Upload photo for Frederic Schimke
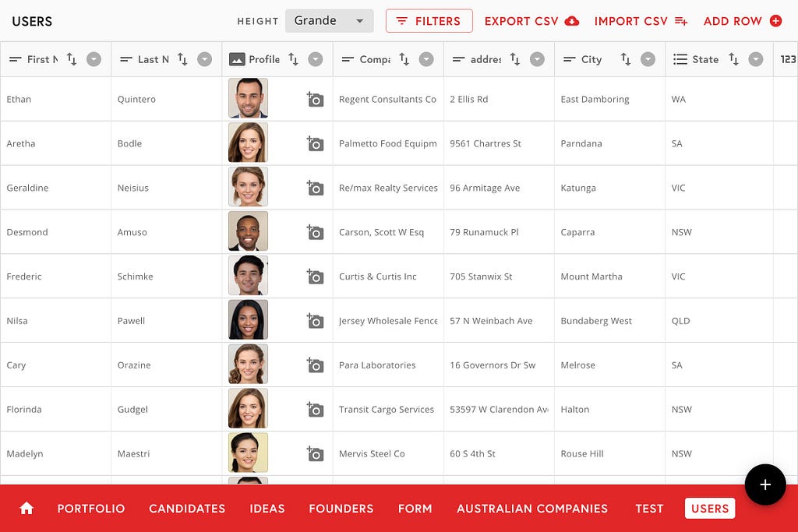Image resolution: width=798 pixels, height=532 pixels. pos(315,277)
